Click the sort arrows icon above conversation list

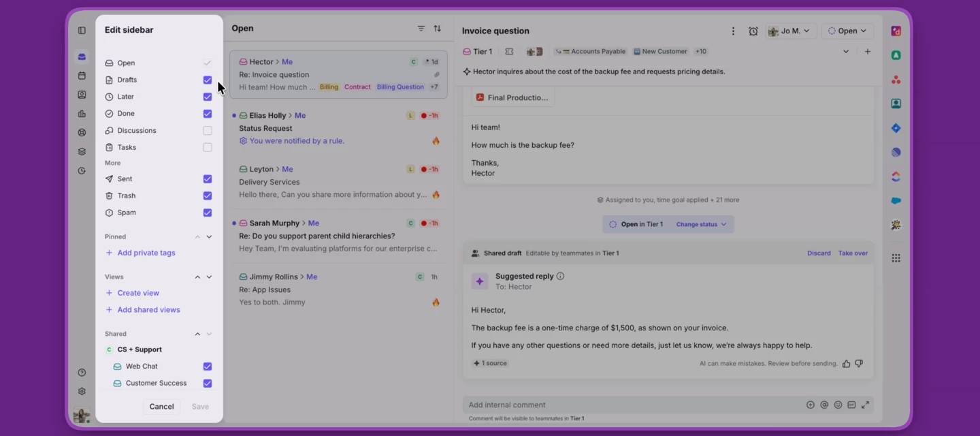[x=437, y=29]
